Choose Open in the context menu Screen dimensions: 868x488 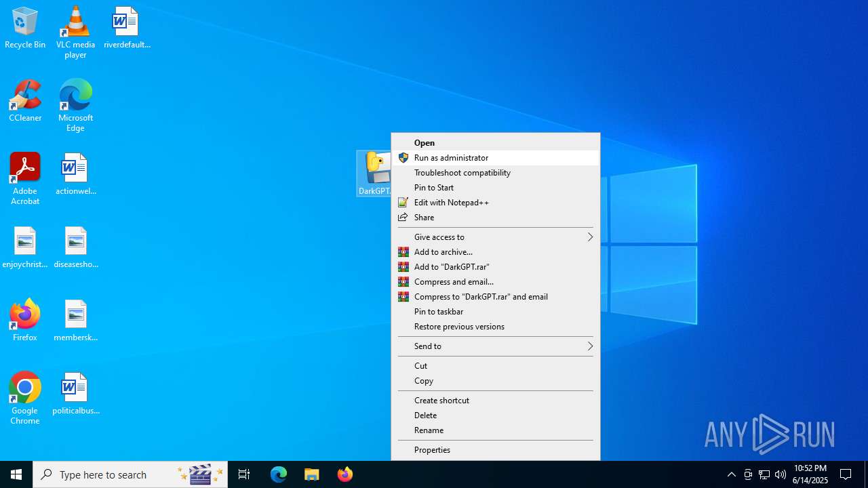(495, 142)
